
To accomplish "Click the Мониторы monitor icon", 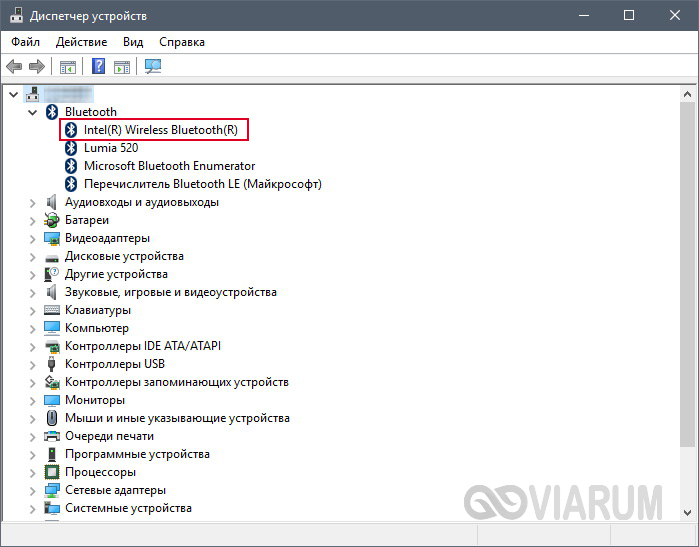I will (52, 400).
